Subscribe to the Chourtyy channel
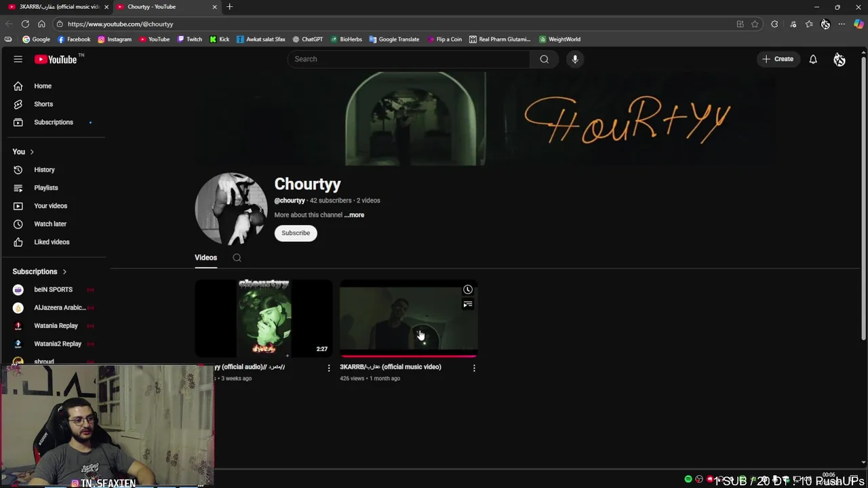Screen dimensions: 868x488 296,233
